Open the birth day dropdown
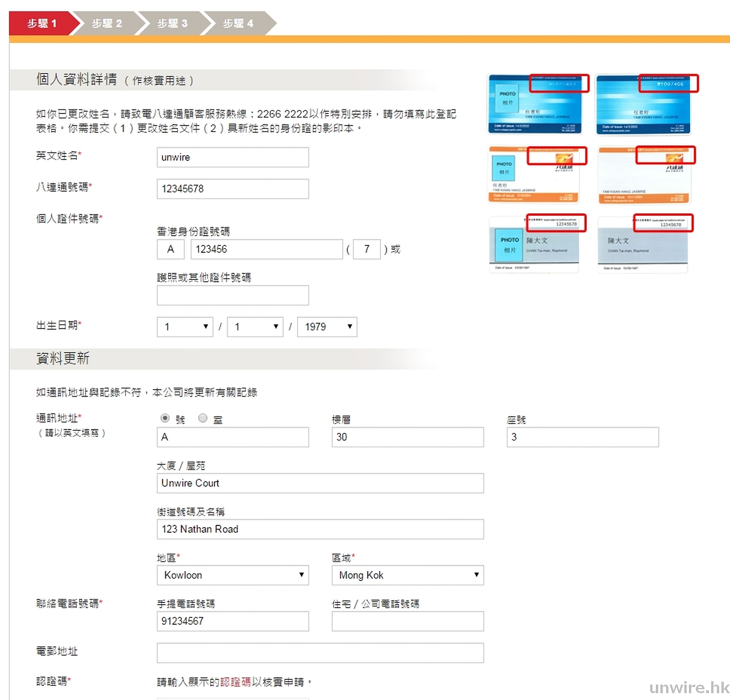730x700 pixels. pos(185,327)
